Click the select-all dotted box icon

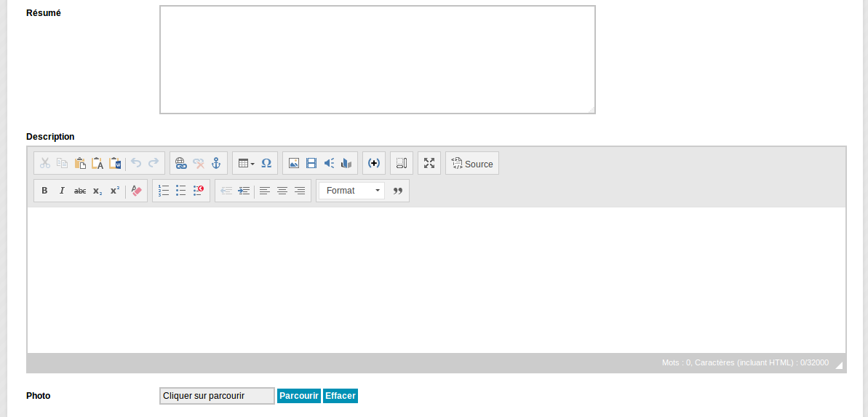click(x=402, y=163)
